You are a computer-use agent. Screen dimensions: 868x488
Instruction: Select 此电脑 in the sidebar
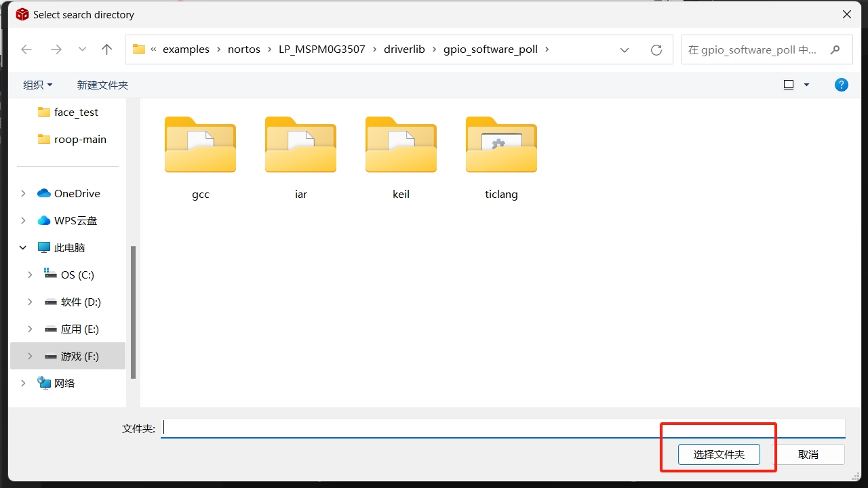[x=68, y=247]
